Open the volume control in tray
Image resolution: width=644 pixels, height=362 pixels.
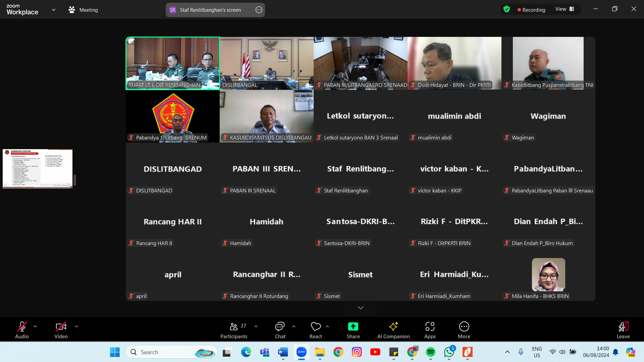coord(562,352)
